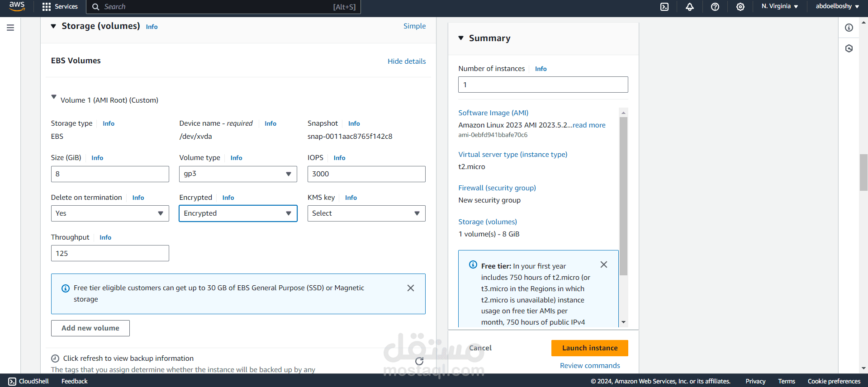Open Privacy link in the footer
Screen dimensions: 868x387
(755, 381)
